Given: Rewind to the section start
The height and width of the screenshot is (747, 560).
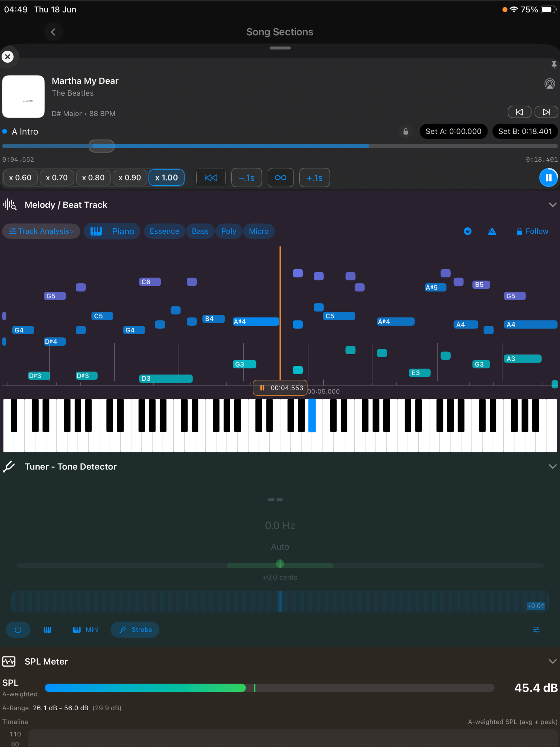Looking at the screenshot, I should point(211,178).
